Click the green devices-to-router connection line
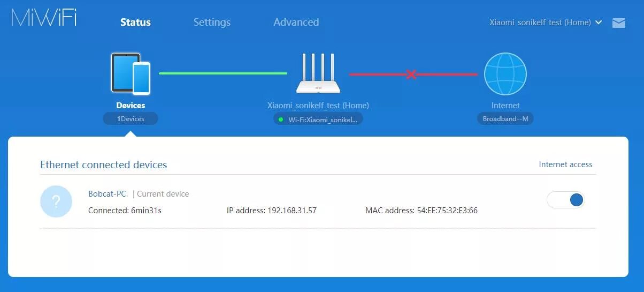 point(223,73)
